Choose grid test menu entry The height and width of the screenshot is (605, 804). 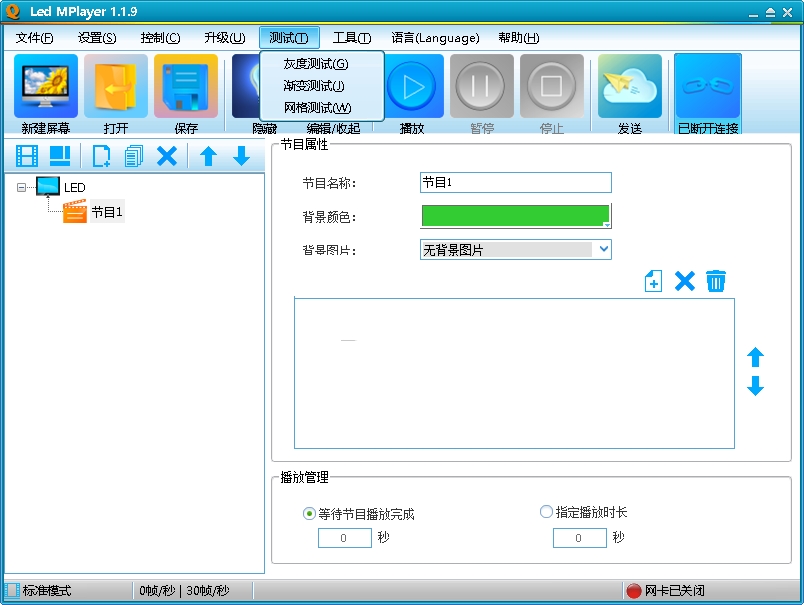[x=317, y=108]
